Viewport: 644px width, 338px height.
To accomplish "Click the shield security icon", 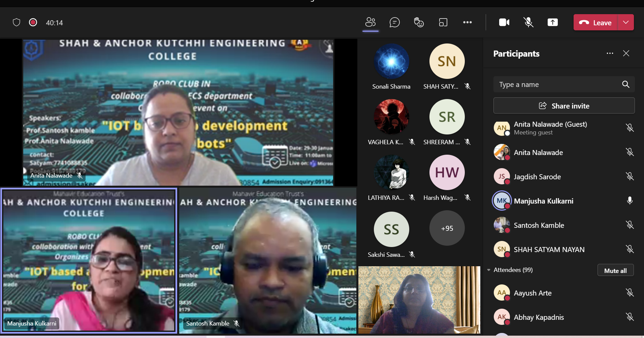I will [x=17, y=22].
